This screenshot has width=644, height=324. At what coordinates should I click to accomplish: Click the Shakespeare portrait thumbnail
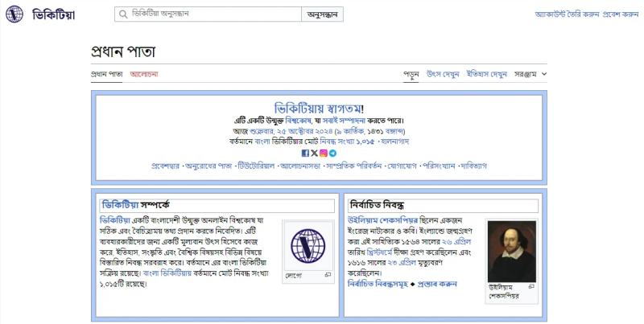(512, 252)
